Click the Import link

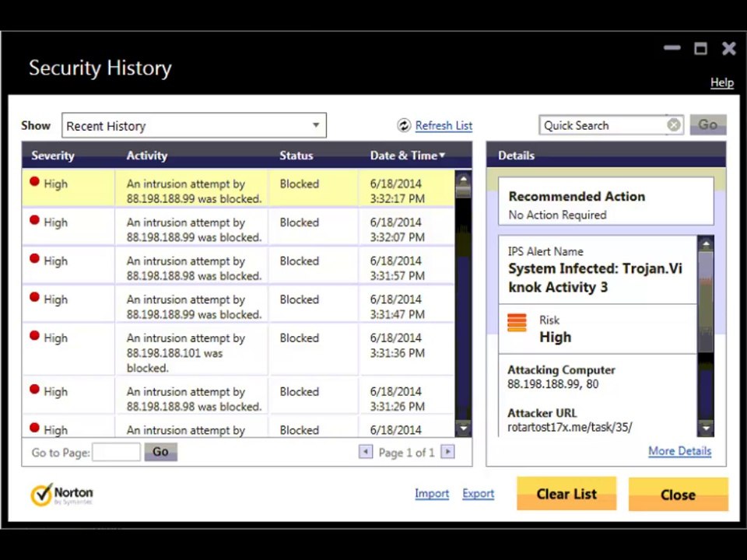point(432,494)
